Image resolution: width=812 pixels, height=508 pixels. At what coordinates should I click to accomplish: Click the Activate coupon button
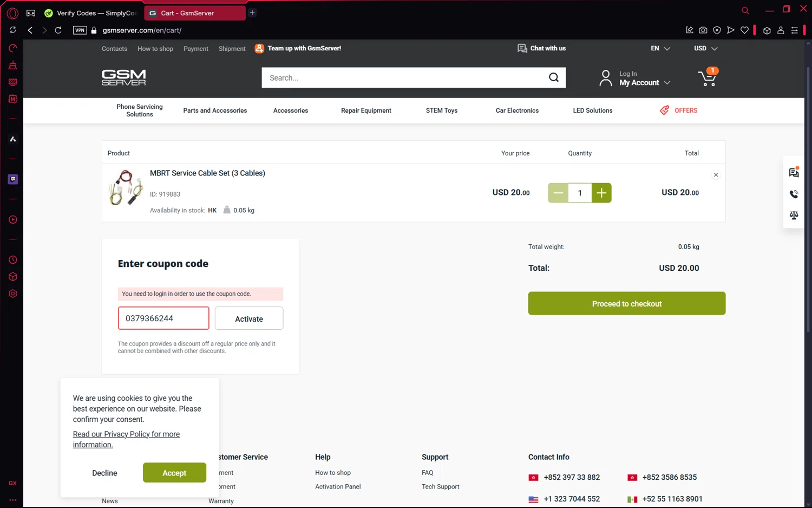click(249, 318)
